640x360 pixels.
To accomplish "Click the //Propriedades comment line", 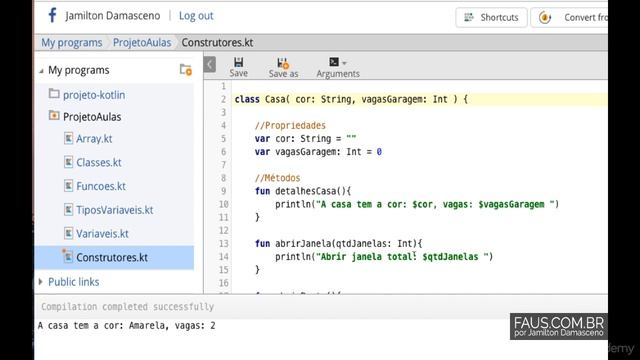I will click(290, 126).
